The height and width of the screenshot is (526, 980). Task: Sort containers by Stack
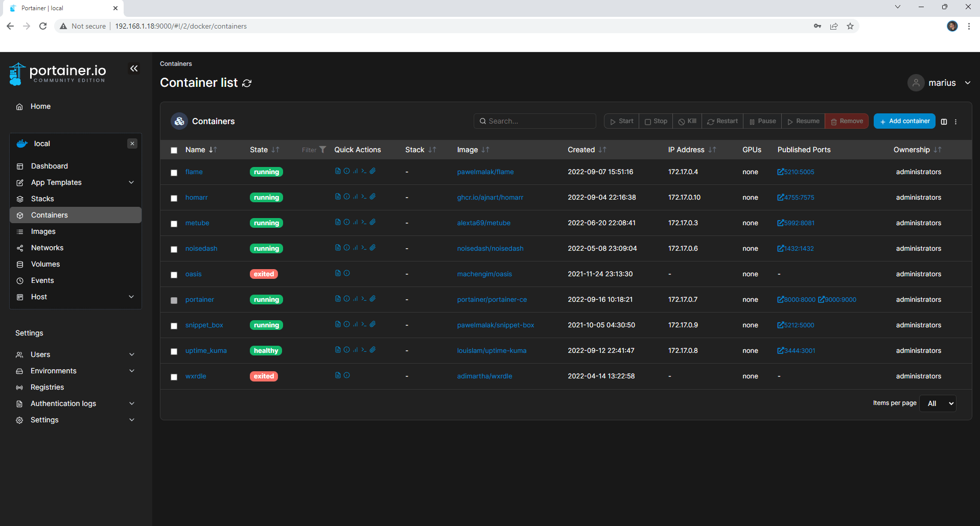[421, 150]
